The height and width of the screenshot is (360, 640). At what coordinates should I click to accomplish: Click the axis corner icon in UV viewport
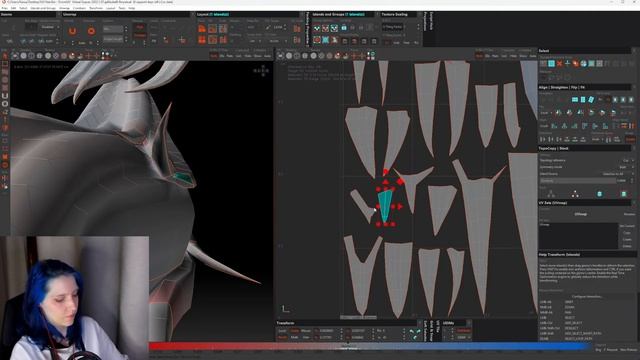pyautogui.click(x=286, y=309)
